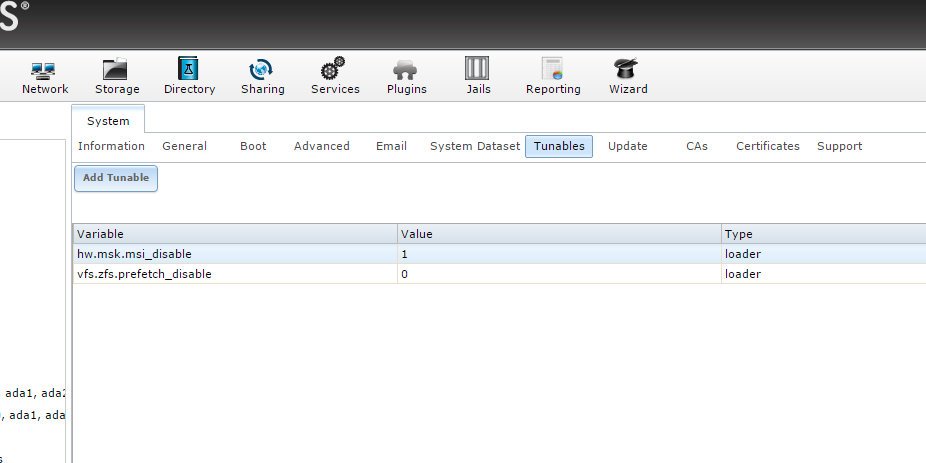Select the System tab
The height and width of the screenshot is (463, 926).
[108, 120]
